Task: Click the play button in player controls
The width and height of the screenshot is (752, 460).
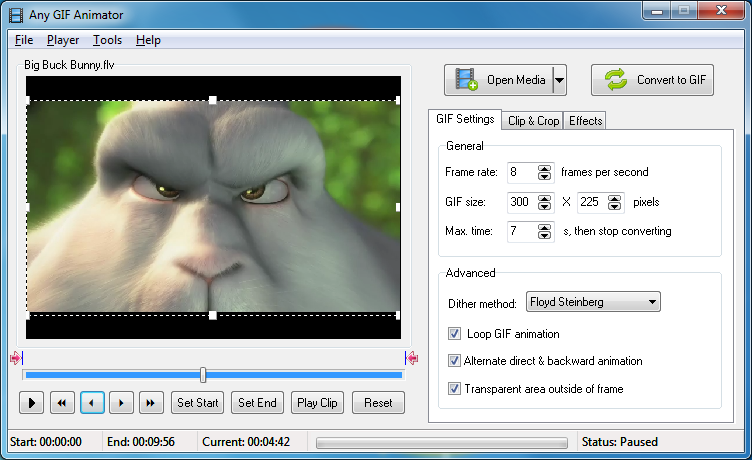Action: (x=32, y=403)
